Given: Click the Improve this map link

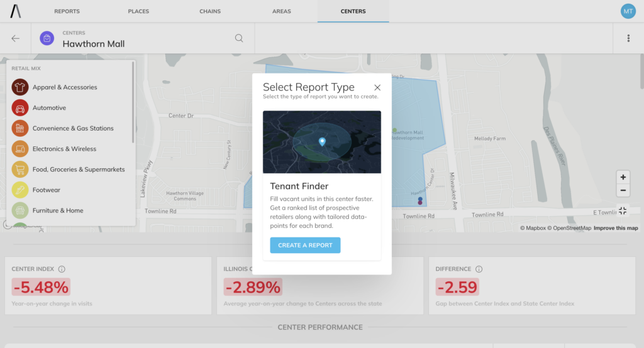Looking at the screenshot, I should (x=616, y=228).
